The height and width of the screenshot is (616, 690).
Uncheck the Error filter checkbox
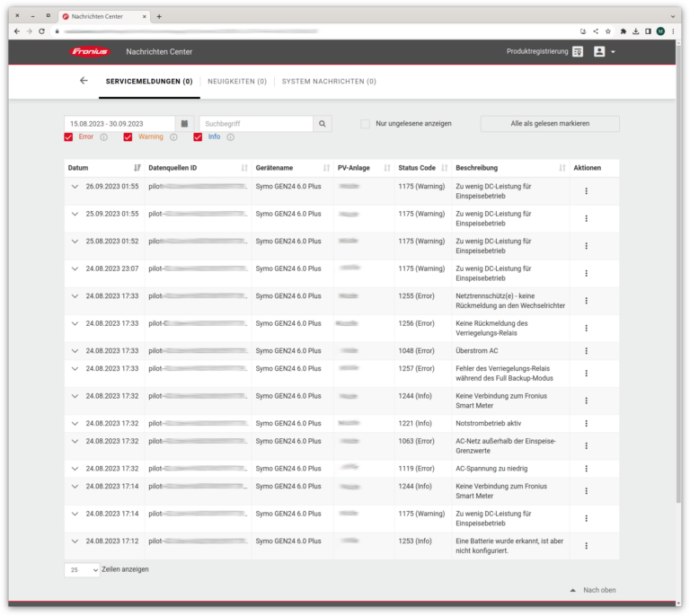click(x=68, y=137)
